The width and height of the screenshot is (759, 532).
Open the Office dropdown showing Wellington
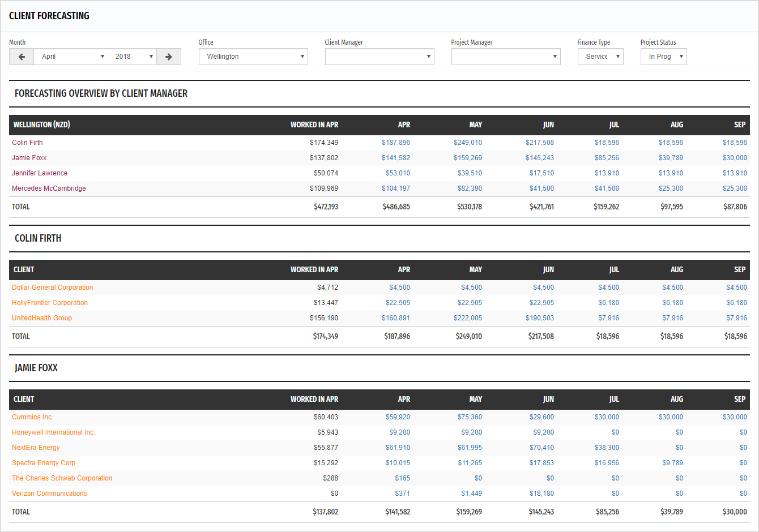(x=253, y=57)
